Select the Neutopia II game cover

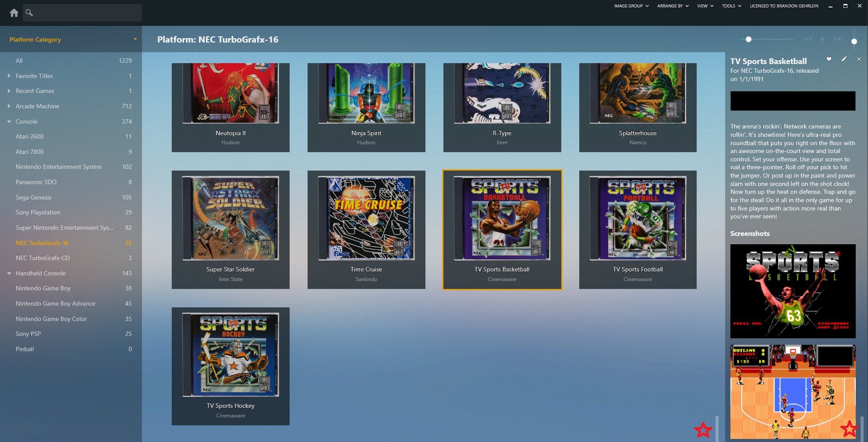[230, 93]
